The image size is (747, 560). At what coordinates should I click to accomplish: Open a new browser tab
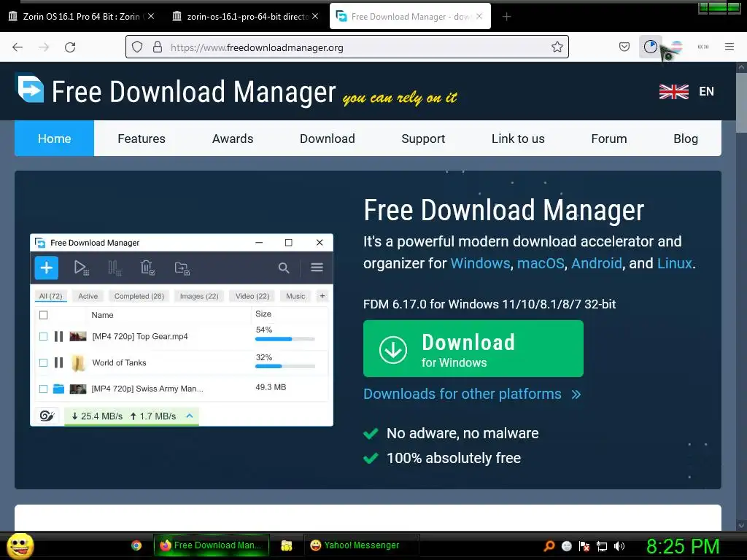click(506, 17)
